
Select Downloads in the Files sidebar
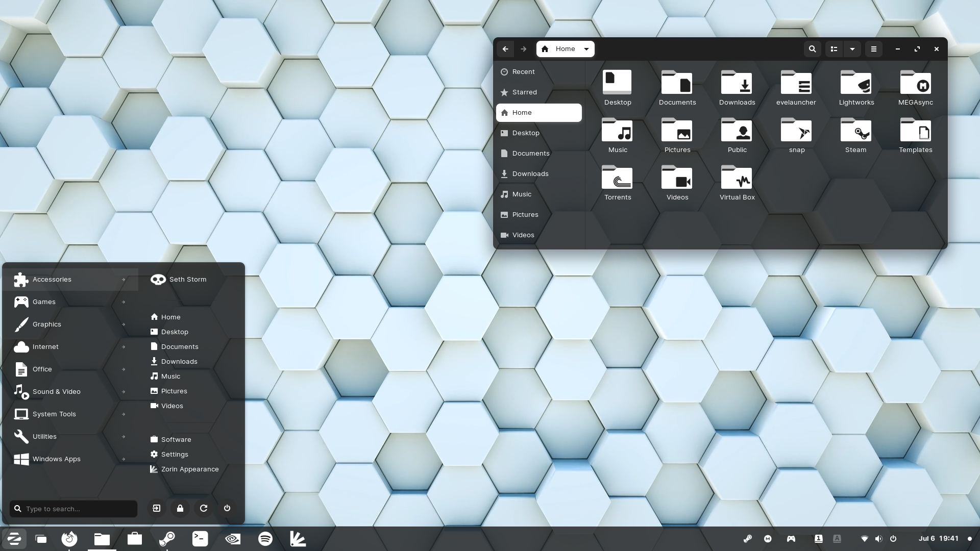539,174
